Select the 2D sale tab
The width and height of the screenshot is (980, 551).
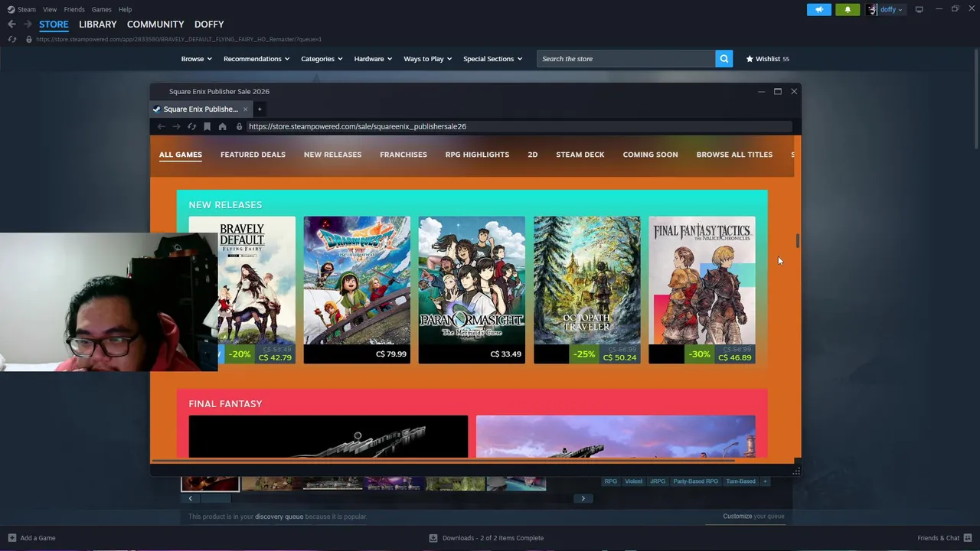point(532,155)
